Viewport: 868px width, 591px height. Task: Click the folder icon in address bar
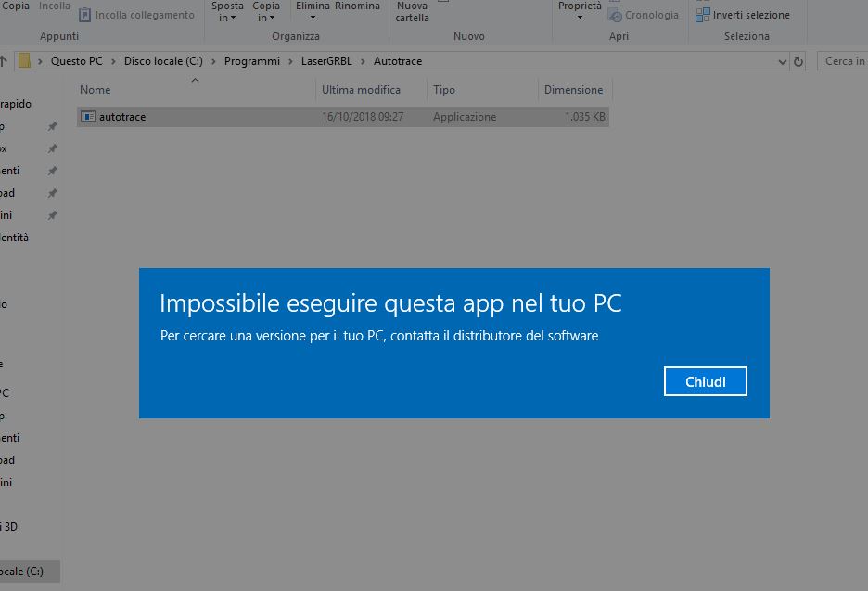pos(24,60)
